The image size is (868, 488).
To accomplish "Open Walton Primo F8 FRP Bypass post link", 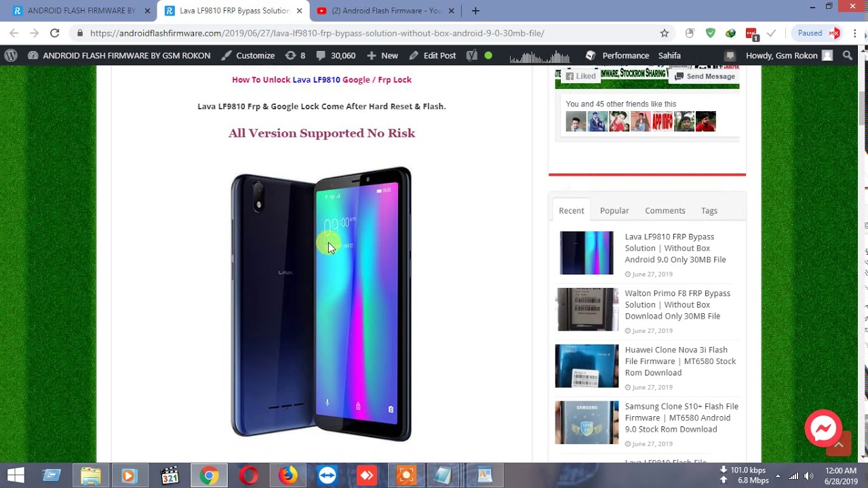I will tap(677, 305).
